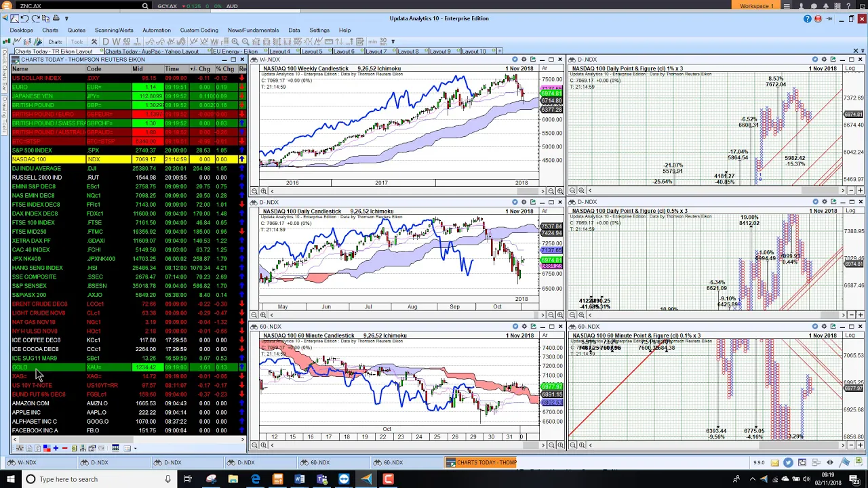Screen dimensions: 868x488
Task: Open blue dropdown circle of W-.NDX window
Action: [x=515, y=60]
